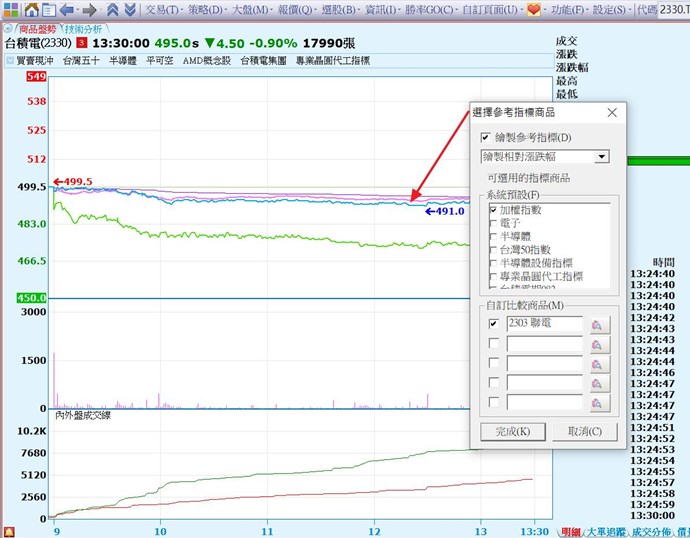Click the home icon in top toolbar
This screenshot has width=690, height=538.
click(x=31, y=9)
